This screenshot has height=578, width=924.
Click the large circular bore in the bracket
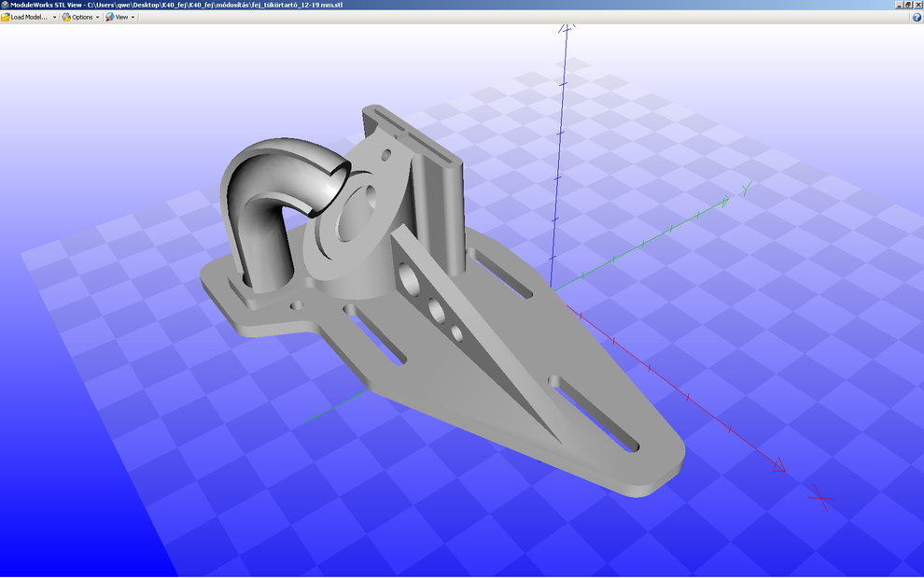(360, 215)
